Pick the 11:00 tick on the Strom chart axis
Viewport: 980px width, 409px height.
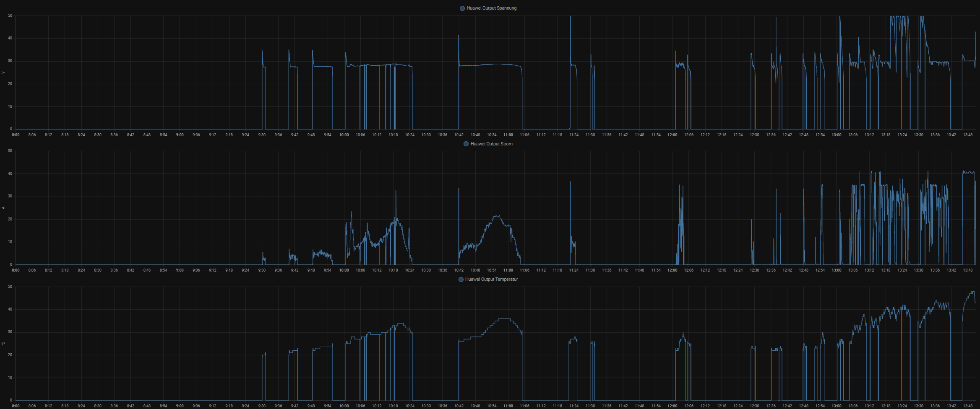508,270
